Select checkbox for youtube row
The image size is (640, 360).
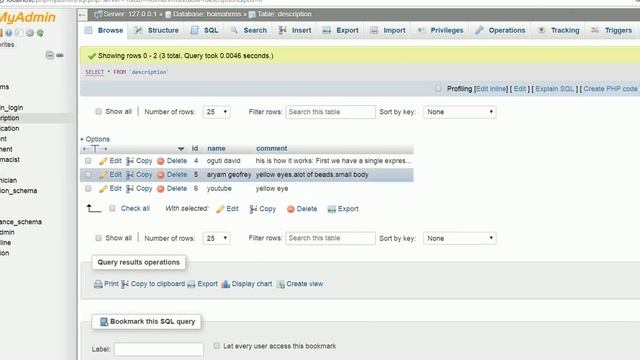pos(88,189)
